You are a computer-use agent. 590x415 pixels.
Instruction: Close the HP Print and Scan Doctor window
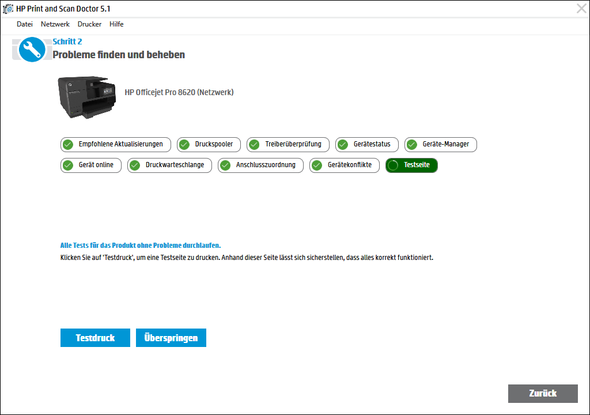581,8
